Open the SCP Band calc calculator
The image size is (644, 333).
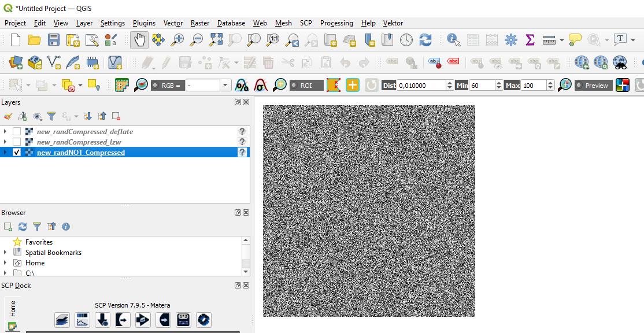coord(183,320)
